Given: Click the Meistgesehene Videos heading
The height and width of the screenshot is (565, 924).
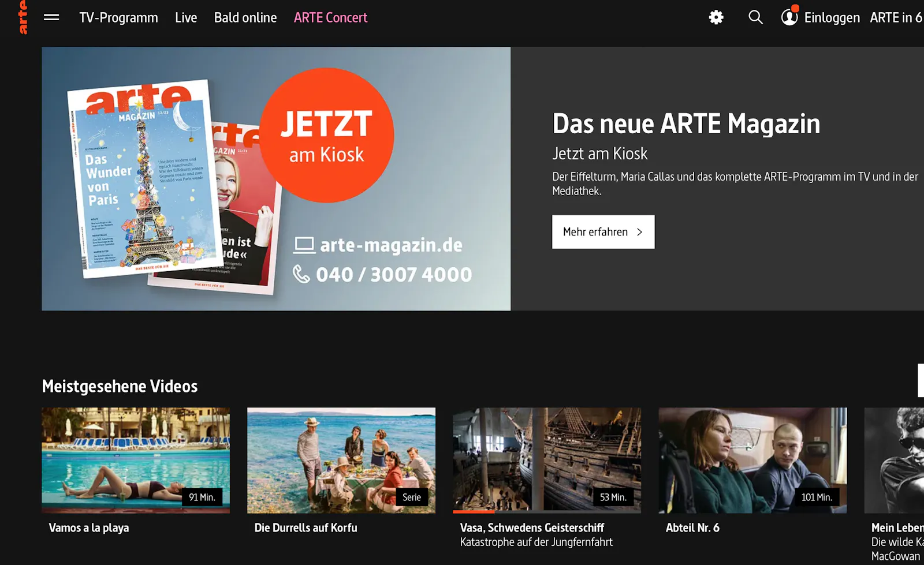Looking at the screenshot, I should (120, 386).
